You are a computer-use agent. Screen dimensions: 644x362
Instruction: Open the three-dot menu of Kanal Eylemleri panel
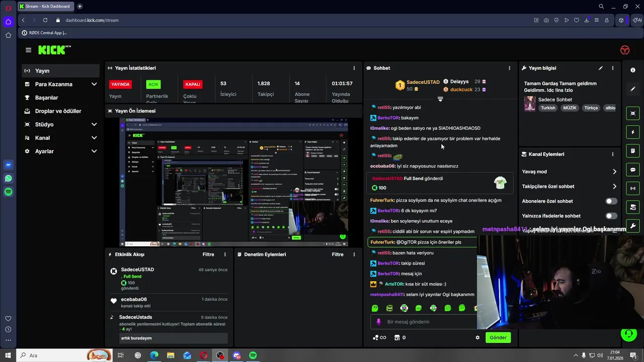(x=612, y=154)
